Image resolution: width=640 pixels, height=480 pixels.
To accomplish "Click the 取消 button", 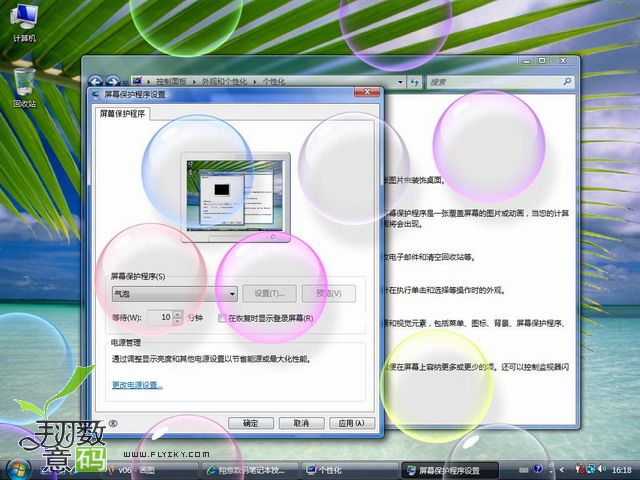I will [301, 423].
